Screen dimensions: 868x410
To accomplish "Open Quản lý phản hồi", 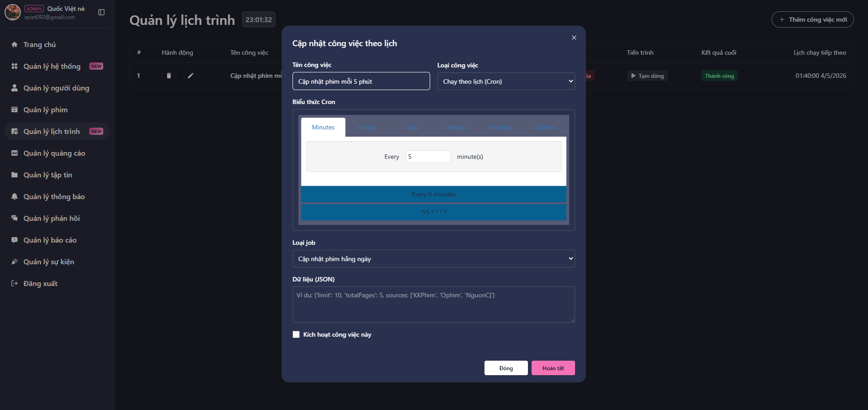I will 57,218.
